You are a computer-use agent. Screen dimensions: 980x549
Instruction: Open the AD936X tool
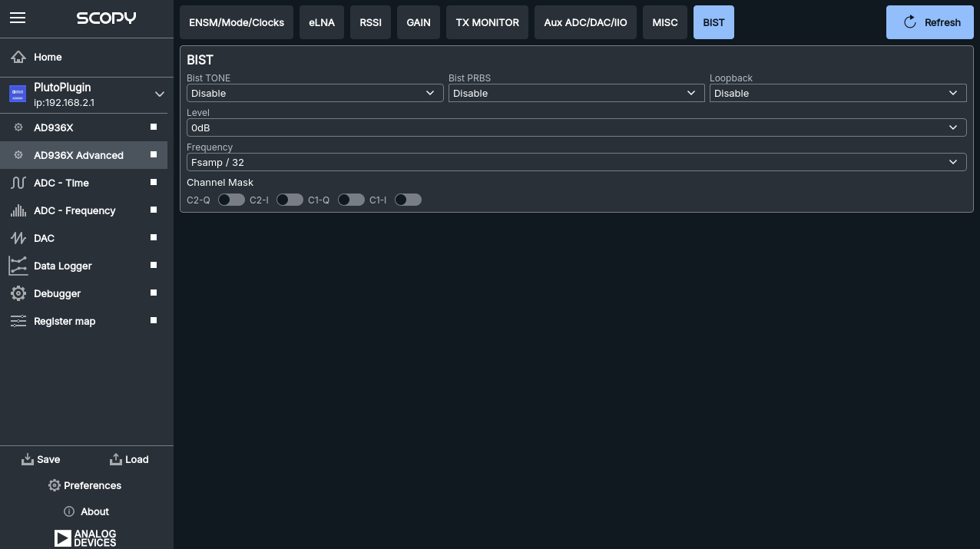(84, 127)
